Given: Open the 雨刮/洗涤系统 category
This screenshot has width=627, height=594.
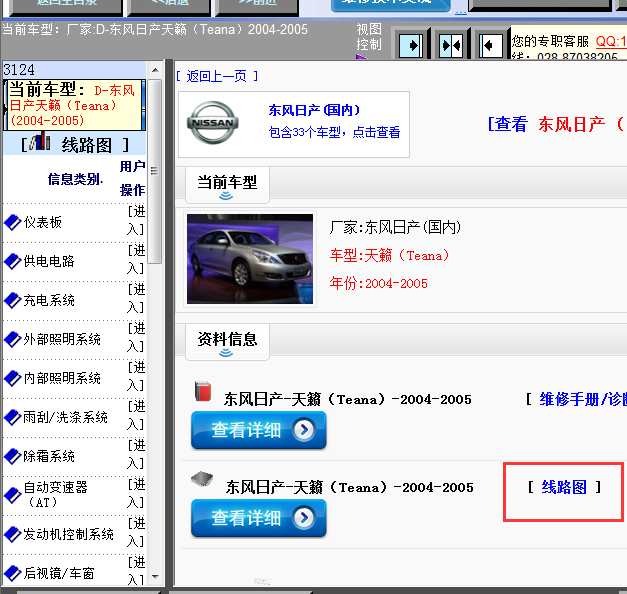Looking at the screenshot, I should click(65, 417).
